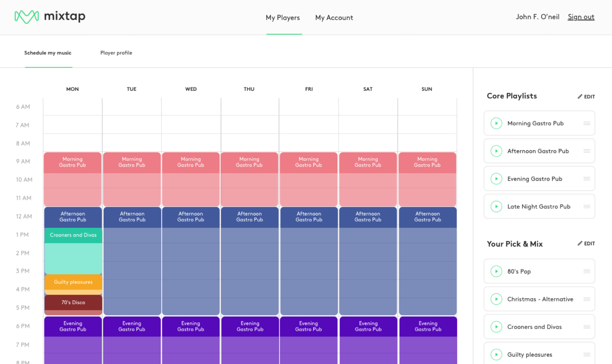The height and width of the screenshot is (364, 612).
Task: Click drag handle icon on Morning Gastro Pub
Action: coord(587,123)
